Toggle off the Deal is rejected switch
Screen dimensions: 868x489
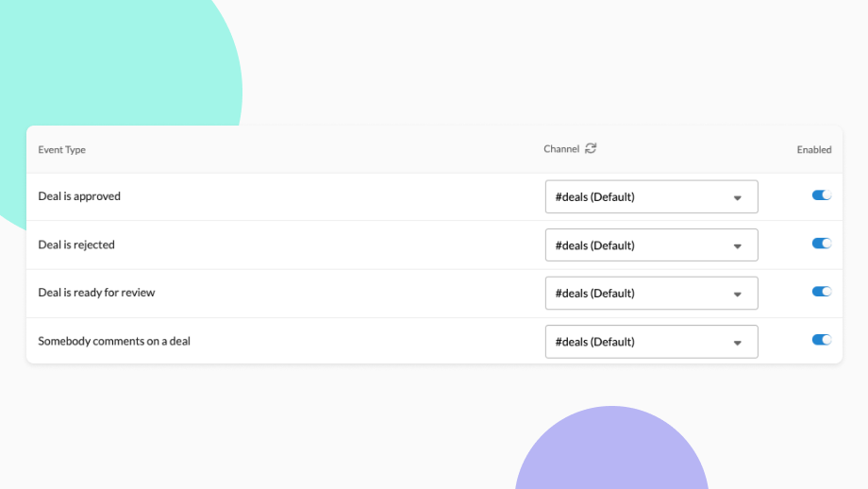(x=822, y=244)
